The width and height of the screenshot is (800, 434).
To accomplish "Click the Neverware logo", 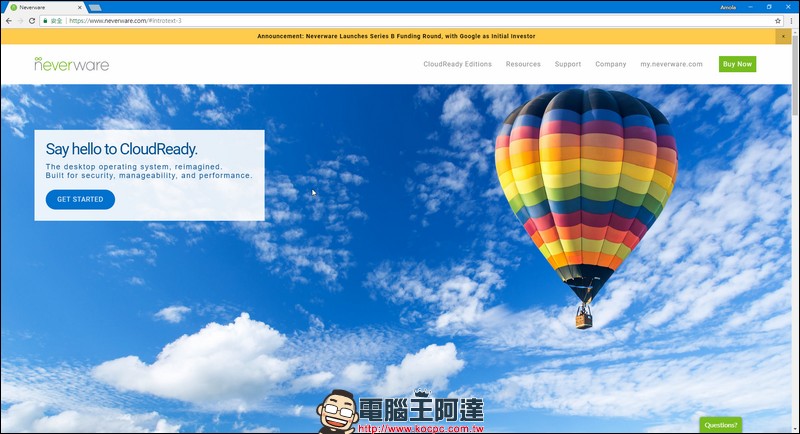I will pos(71,64).
